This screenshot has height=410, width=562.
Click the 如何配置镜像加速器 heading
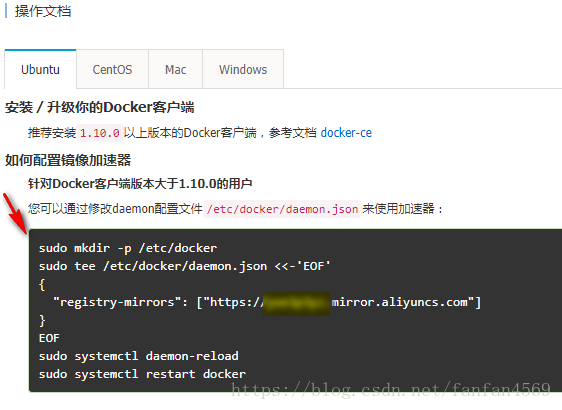pyautogui.click(x=68, y=160)
